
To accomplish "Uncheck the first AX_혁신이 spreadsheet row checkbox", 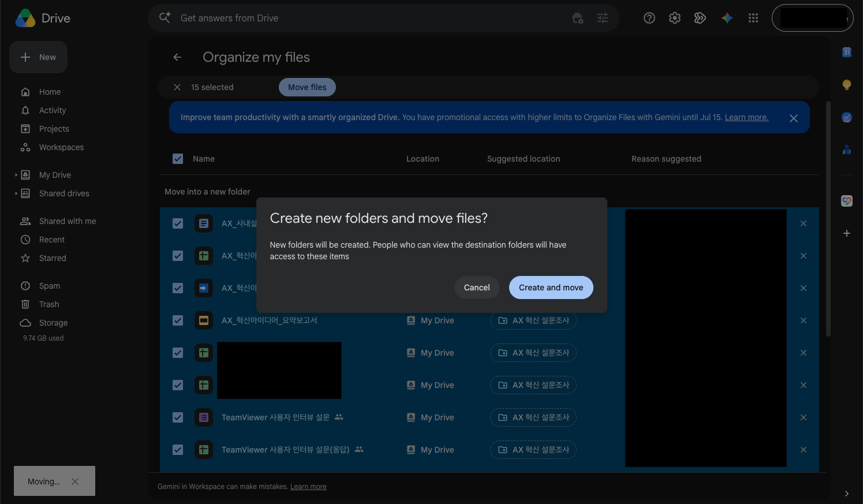I will [178, 256].
